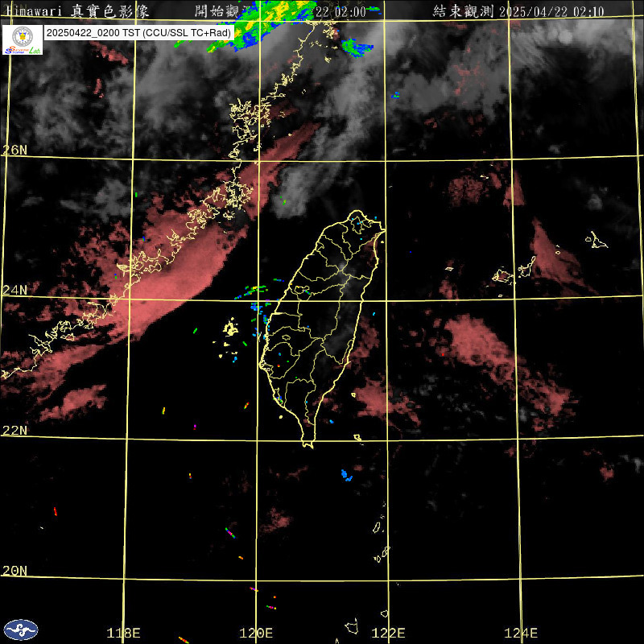Click the 結束觀測 2025/04/22 02:10 timestamp
The width and height of the screenshot is (644, 644).
(x=518, y=11)
